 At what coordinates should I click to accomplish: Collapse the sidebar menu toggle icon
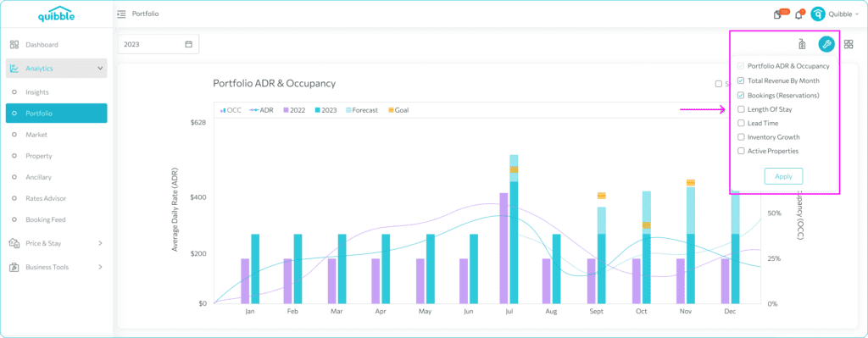click(x=121, y=14)
